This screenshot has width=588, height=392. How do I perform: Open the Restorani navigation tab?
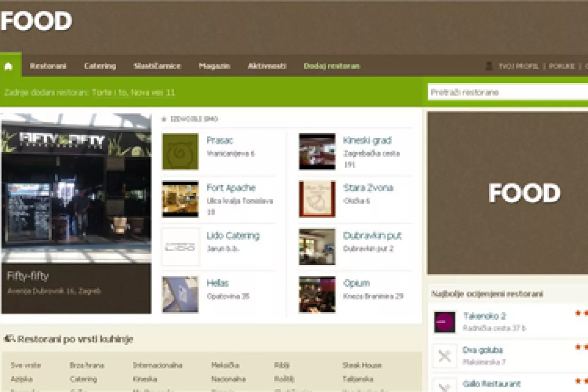click(48, 66)
